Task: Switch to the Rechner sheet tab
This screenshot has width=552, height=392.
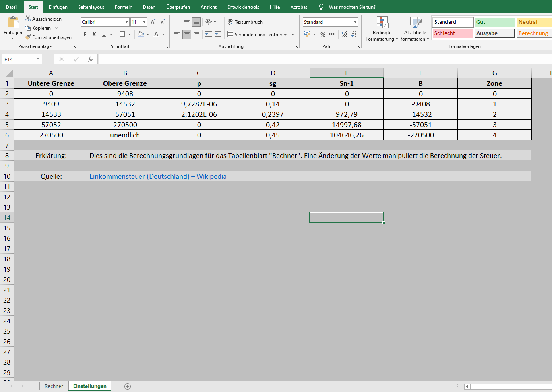Action: pos(54,386)
